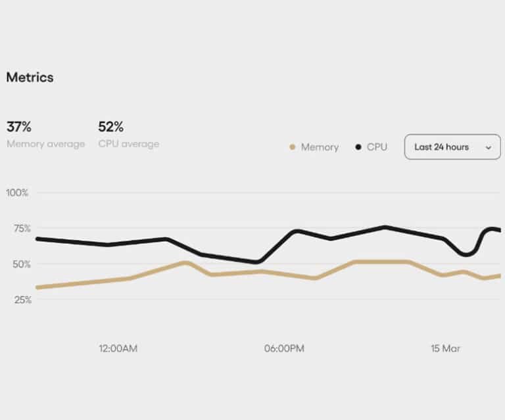
Task: Click the tan Memory legend dot
Action: [x=292, y=147]
